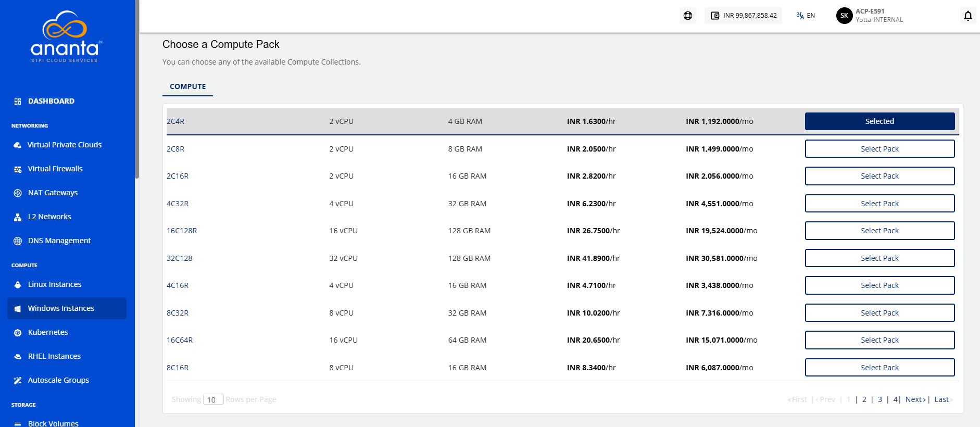Click the RHEL Instances hat icon
980x427 pixels.
pos(18,357)
